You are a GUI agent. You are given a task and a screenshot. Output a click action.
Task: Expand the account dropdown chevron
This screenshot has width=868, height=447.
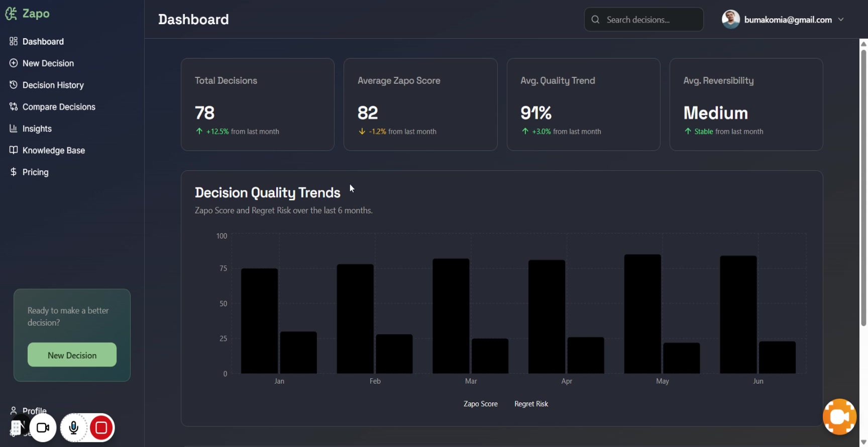[841, 20]
